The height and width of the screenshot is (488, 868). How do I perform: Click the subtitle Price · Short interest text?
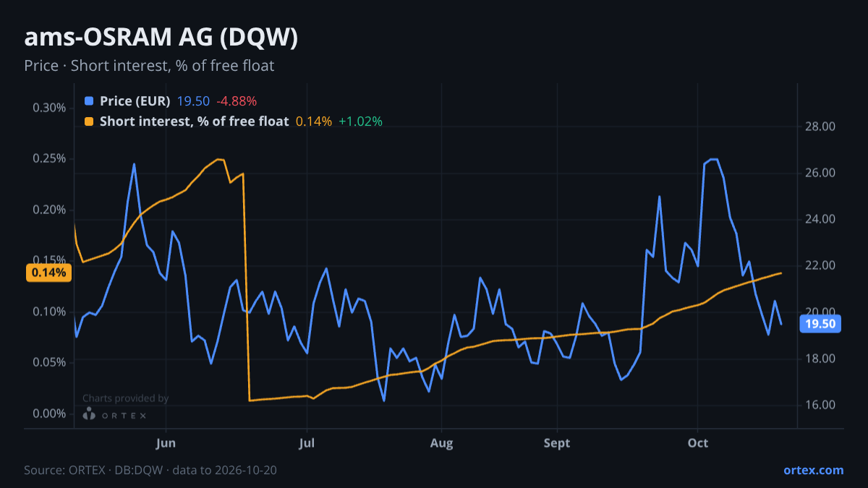click(149, 66)
